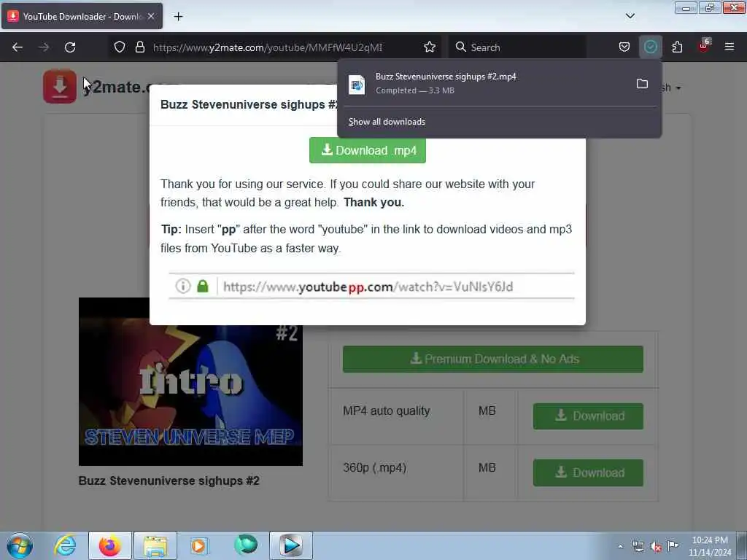747x560 pixels.
Task: Toggle the downloads panel toolbar button
Action: (650, 47)
